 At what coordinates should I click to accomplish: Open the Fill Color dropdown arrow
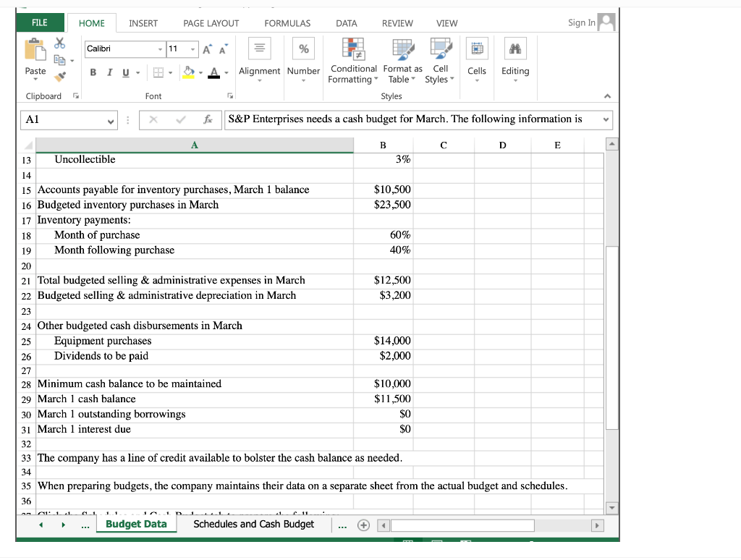[200, 73]
